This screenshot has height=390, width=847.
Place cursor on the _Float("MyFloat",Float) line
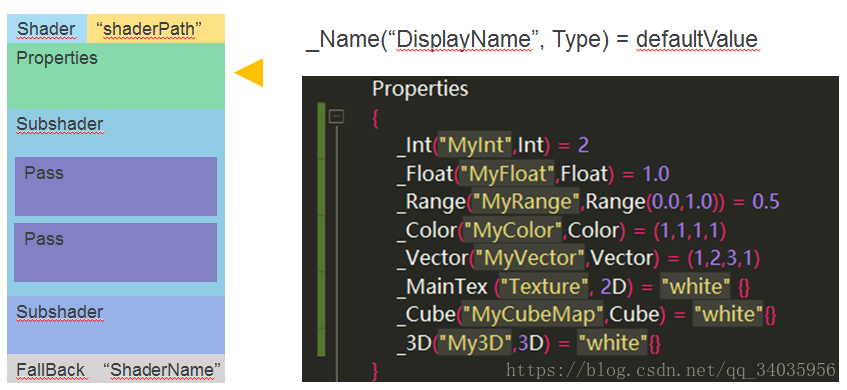coord(533,173)
